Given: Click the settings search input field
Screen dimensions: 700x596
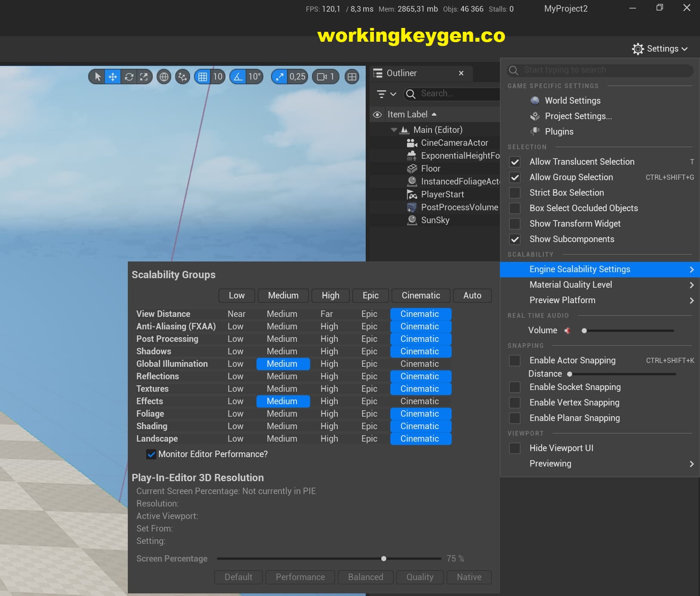Looking at the screenshot, I should pyautogui.click(x=602, y=70).
